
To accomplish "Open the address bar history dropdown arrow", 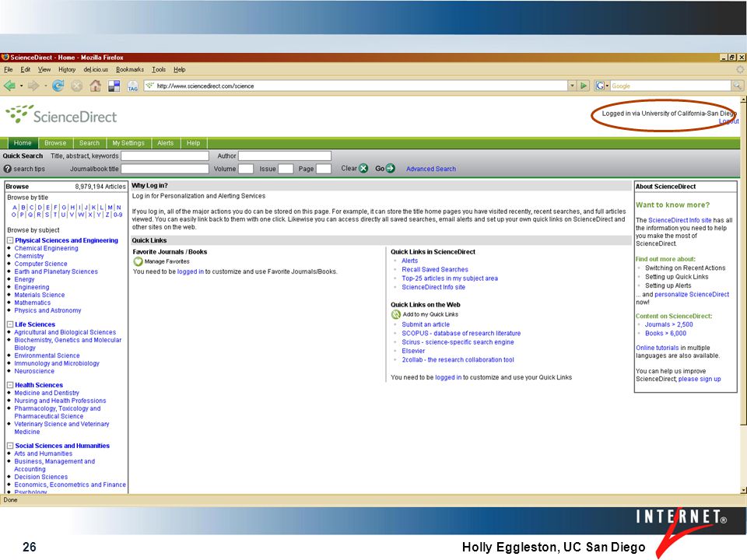I will click(572, 86).
